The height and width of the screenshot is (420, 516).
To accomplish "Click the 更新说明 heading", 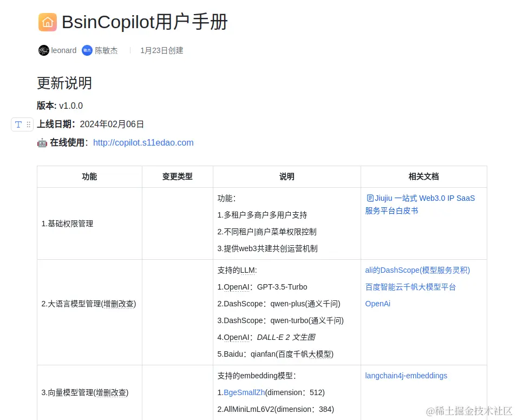I will pos(64,83).
